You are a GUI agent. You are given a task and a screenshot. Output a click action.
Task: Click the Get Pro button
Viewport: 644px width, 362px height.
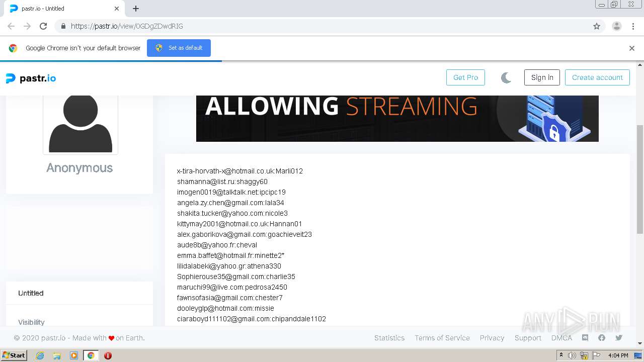(x=465, y=77)
